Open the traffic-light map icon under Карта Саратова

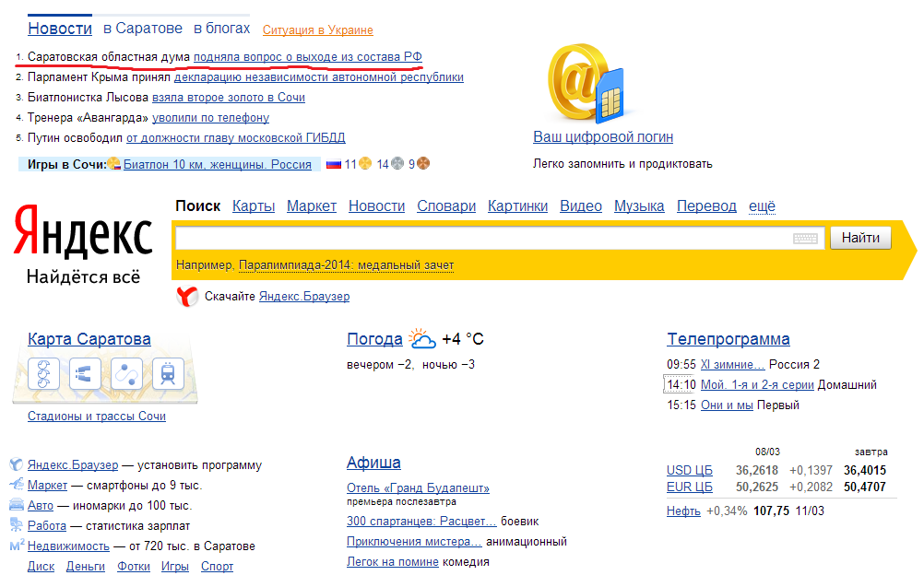pyautogui.click(x=43, y=374)
